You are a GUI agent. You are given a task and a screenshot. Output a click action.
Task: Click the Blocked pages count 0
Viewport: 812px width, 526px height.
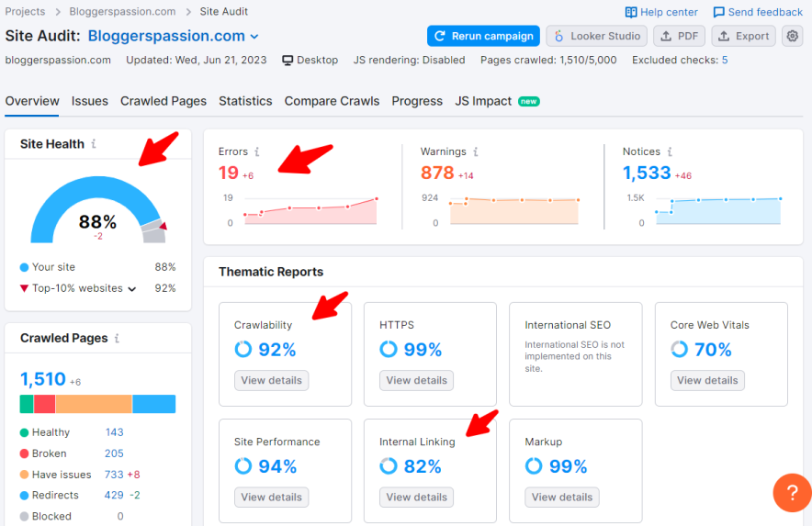pos(120,517)
